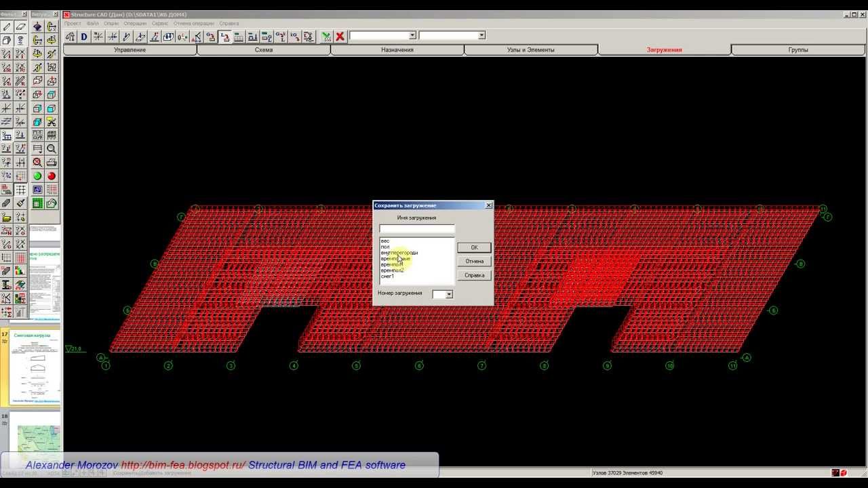Click the green grid square icon

tap(37, 203)
